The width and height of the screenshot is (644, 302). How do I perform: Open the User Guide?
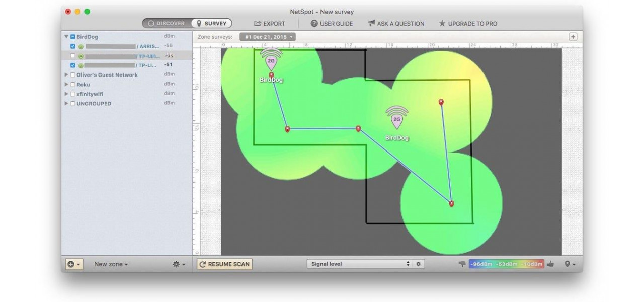(x=332, y=24)
